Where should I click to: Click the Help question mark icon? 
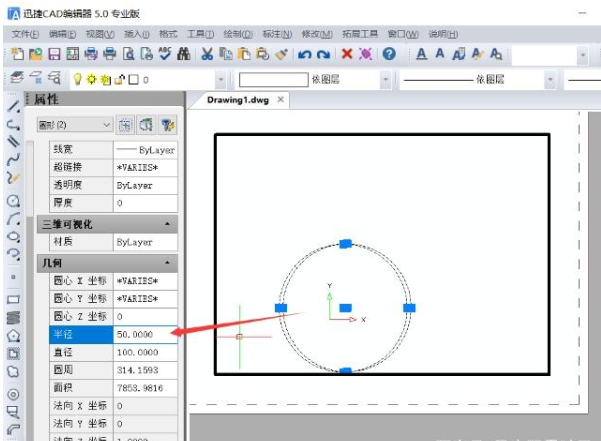(x=389, y=54)
